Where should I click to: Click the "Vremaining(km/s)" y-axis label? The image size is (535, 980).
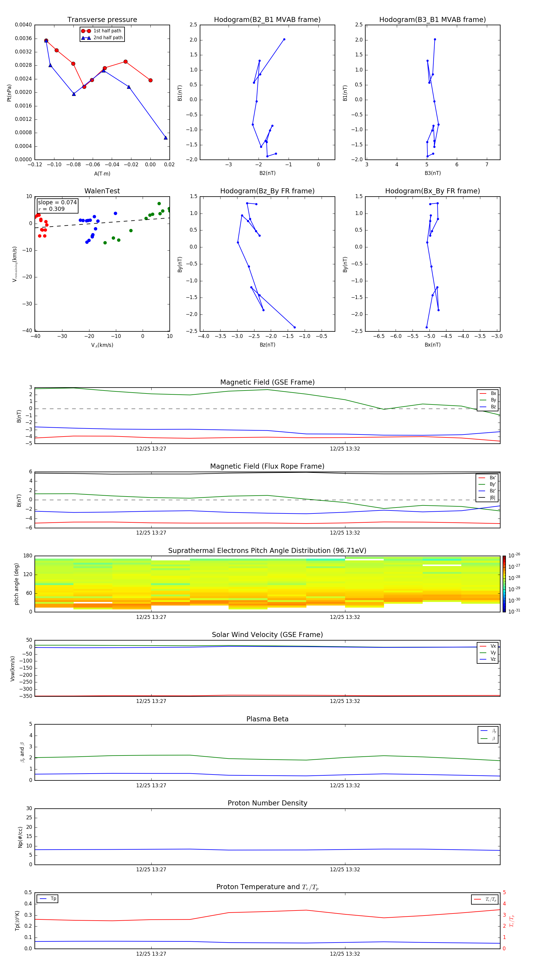[x=15, y=264]
